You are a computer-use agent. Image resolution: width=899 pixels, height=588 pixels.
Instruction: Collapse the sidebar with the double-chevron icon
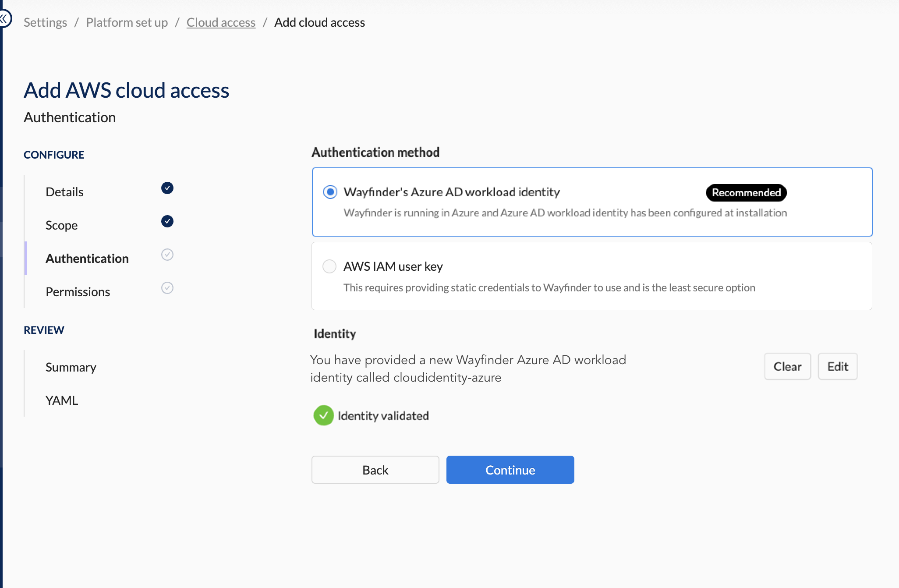coord(4,19)
